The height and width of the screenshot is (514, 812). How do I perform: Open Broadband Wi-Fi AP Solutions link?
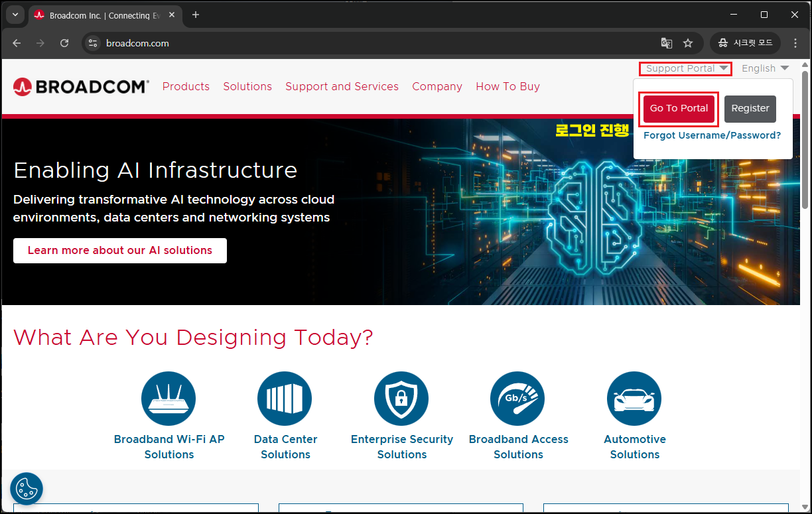169,447
